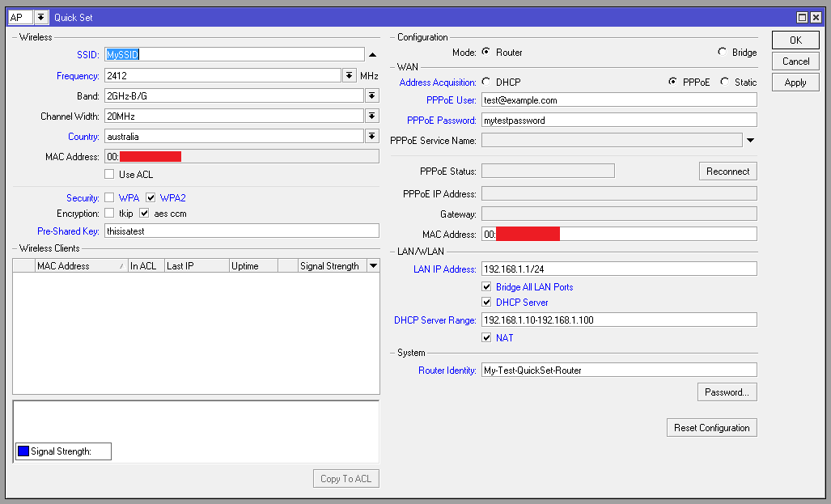Click the Signal Strength column header
The height and width of the screenshot is (504, 831).
(x=329, y=266)
